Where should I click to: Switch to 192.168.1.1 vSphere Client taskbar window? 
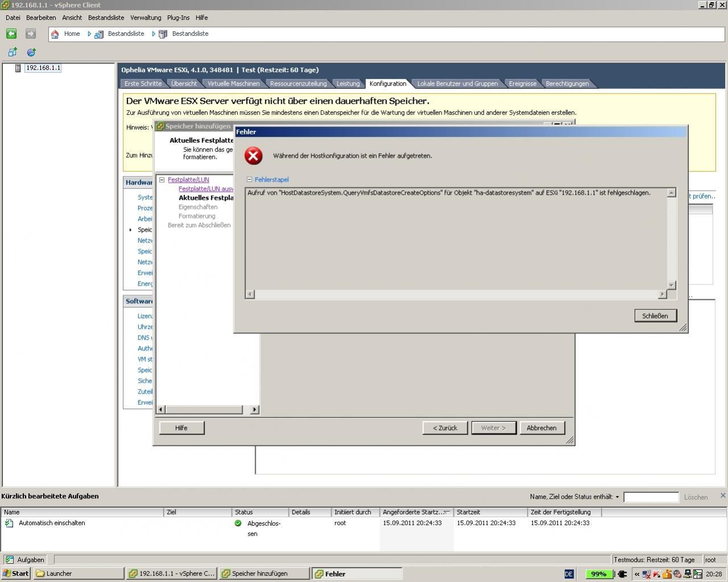coord(171,573)
